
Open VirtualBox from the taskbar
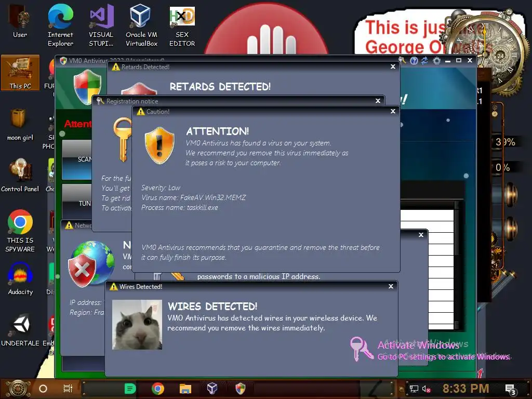212,389
